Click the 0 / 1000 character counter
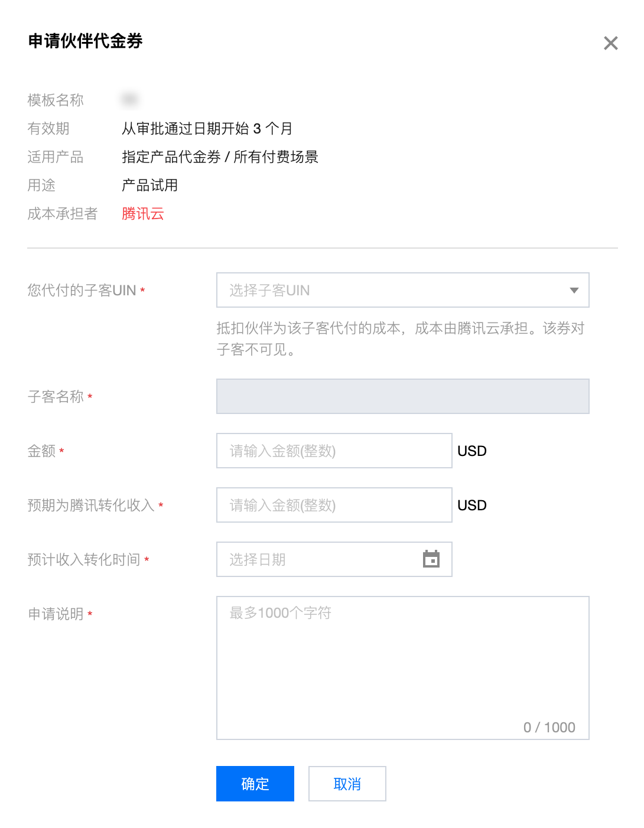Screen dimensions: 644x828 (549, 728)
